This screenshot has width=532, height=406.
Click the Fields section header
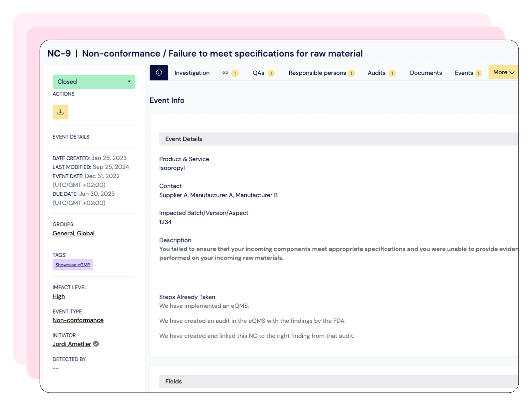(338, 381)
